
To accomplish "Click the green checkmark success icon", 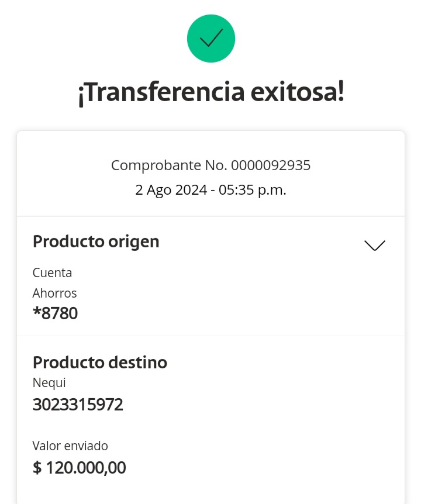I will [x=210, y=39].
